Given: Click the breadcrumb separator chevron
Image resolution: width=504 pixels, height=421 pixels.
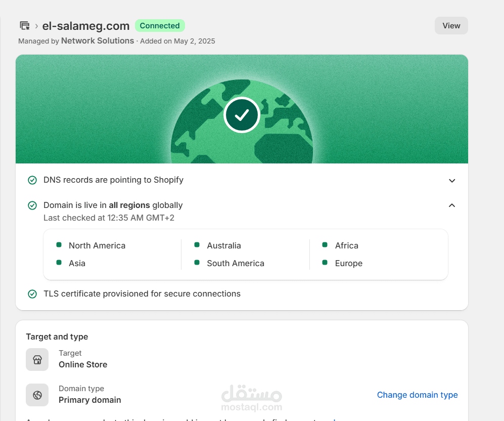Looking at the screenshot, I should coord(36,26).
